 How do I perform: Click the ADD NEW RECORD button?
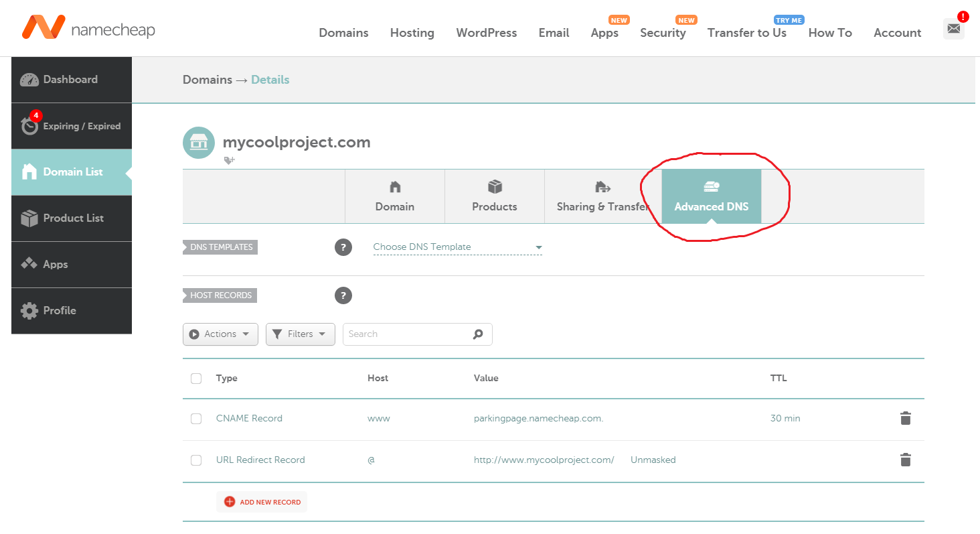tap(262, 502)
